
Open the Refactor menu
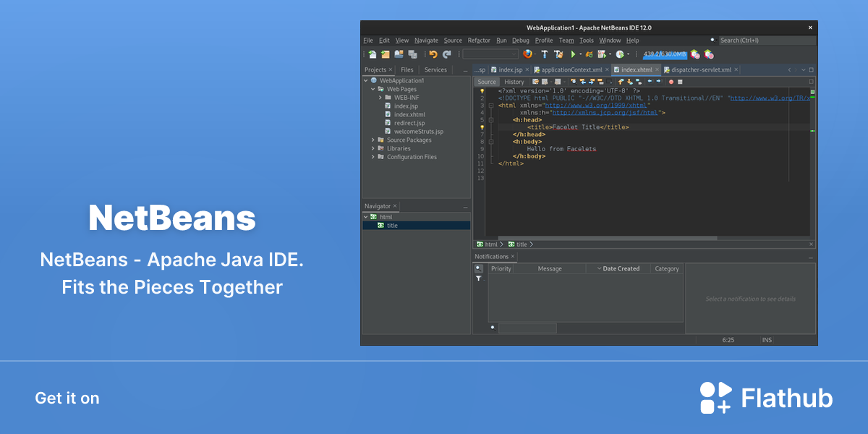pyautogui.click(x=479, y=41)
